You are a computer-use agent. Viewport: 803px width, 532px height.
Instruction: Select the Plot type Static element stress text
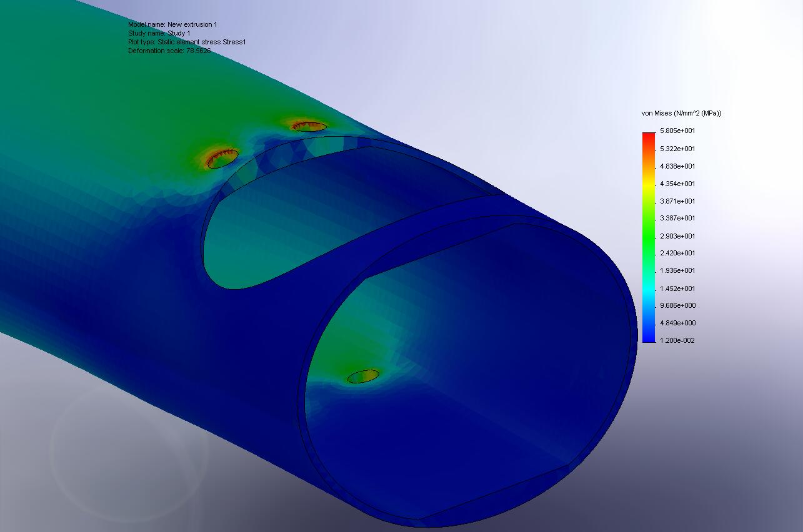click(187, 42)
